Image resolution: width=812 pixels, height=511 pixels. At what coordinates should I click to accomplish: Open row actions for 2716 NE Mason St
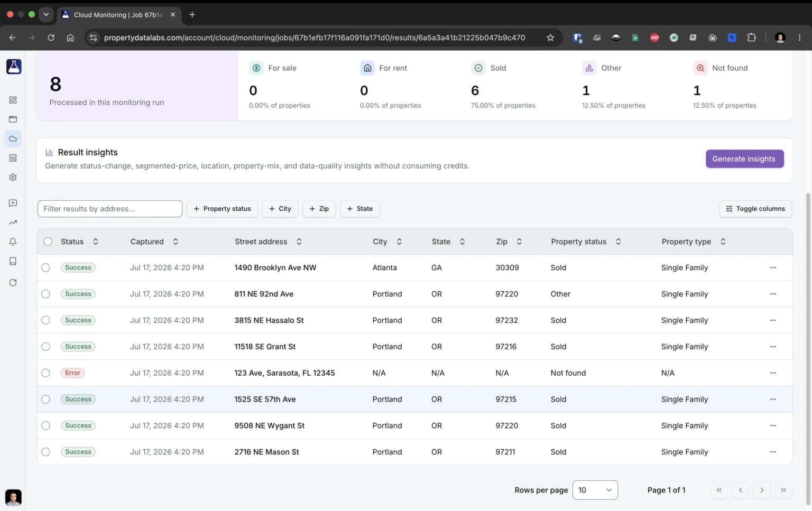coord(773,452)
